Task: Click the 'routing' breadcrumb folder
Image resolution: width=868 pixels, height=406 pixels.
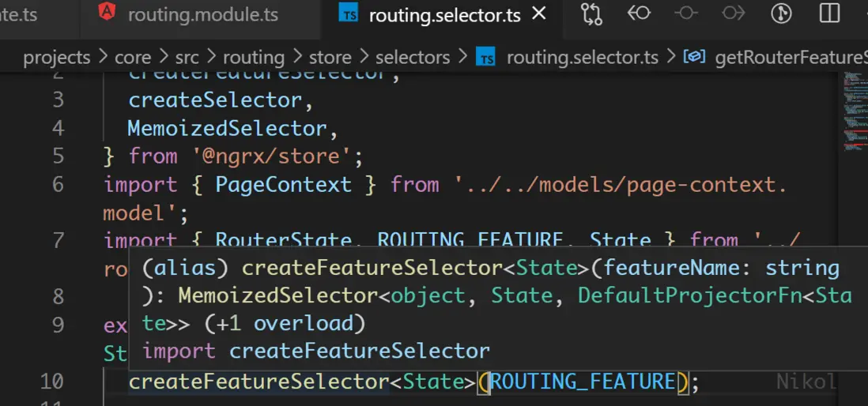Action: (253, 57)
